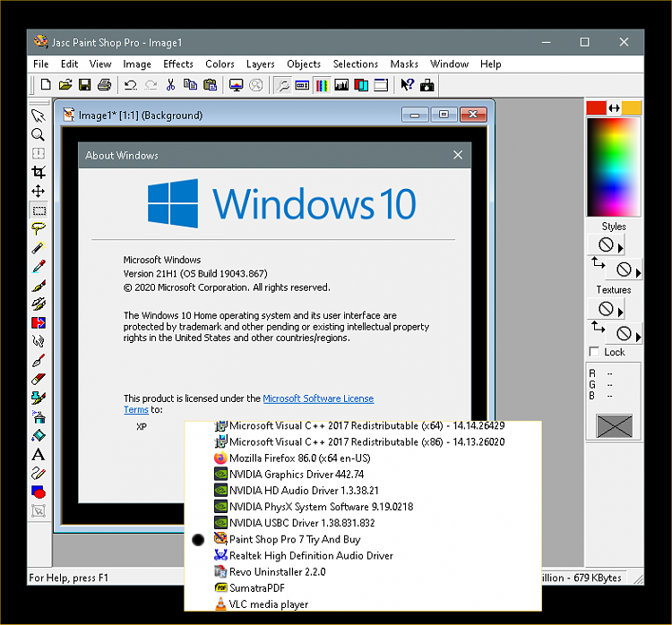Select the Airbrush spray can tool

(39, 416)
